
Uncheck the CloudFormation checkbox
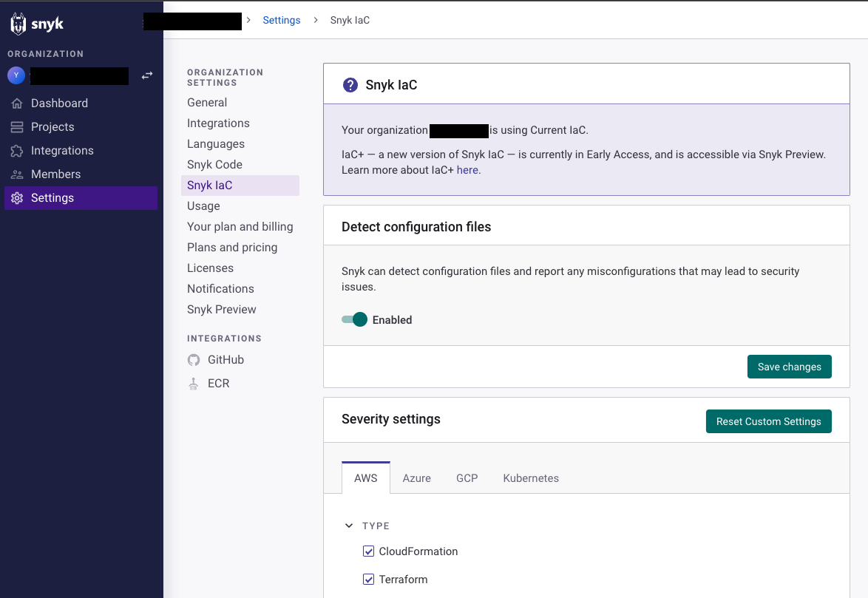tap(368, 551)
